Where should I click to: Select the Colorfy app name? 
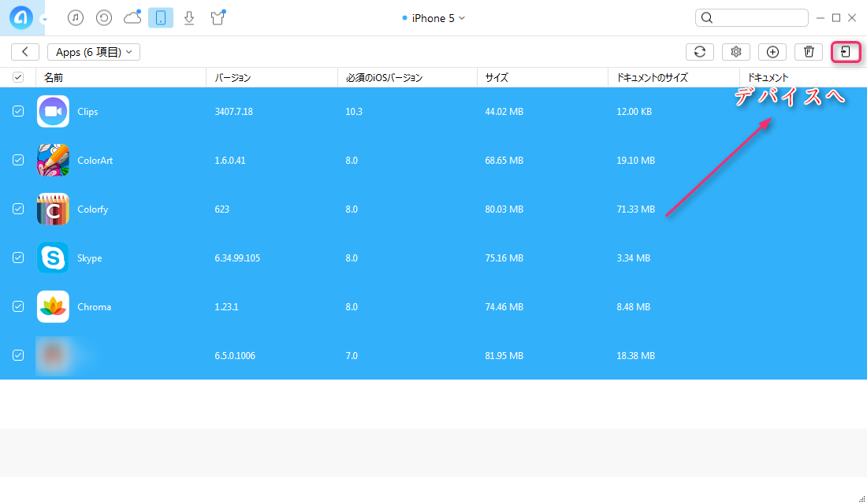pos(93,209)
